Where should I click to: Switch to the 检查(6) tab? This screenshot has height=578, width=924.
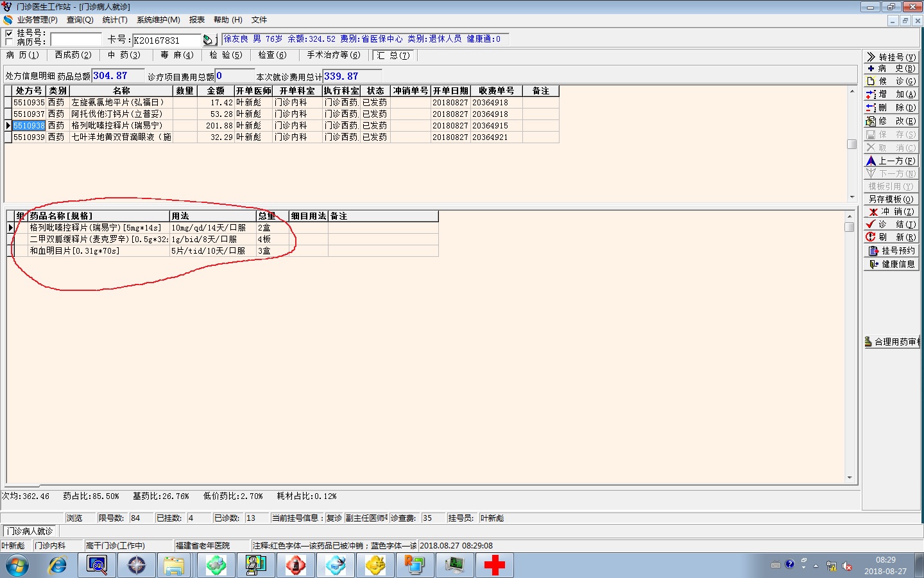(x=273, y=55)
